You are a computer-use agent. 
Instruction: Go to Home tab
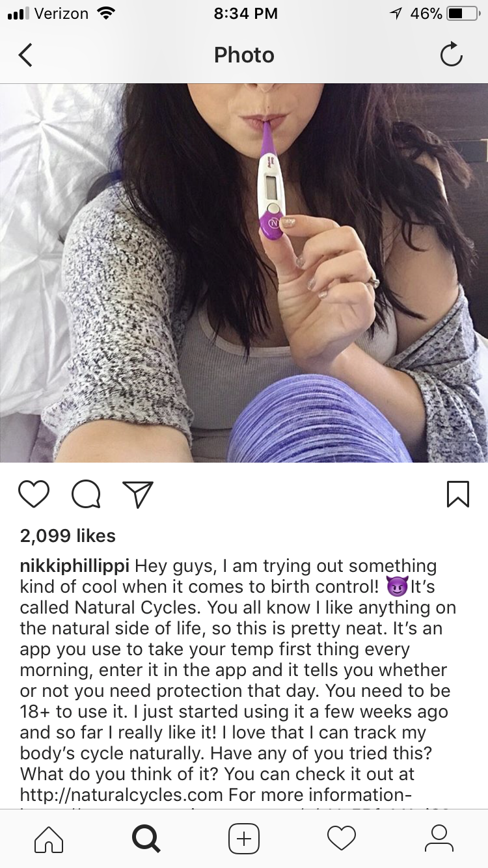[x=49, y=838]
